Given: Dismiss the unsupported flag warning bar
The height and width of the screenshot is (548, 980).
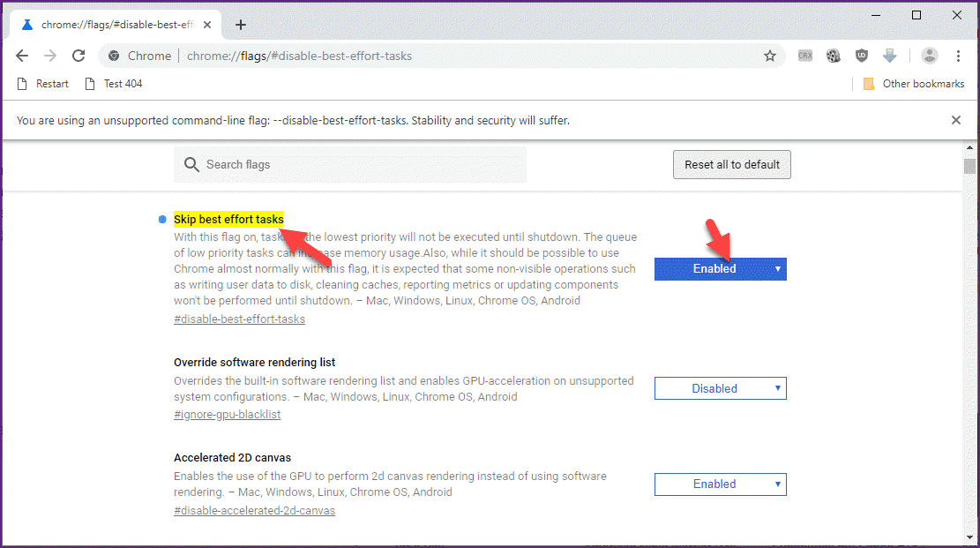Looking at the screenshot, I should click(956, 120).
